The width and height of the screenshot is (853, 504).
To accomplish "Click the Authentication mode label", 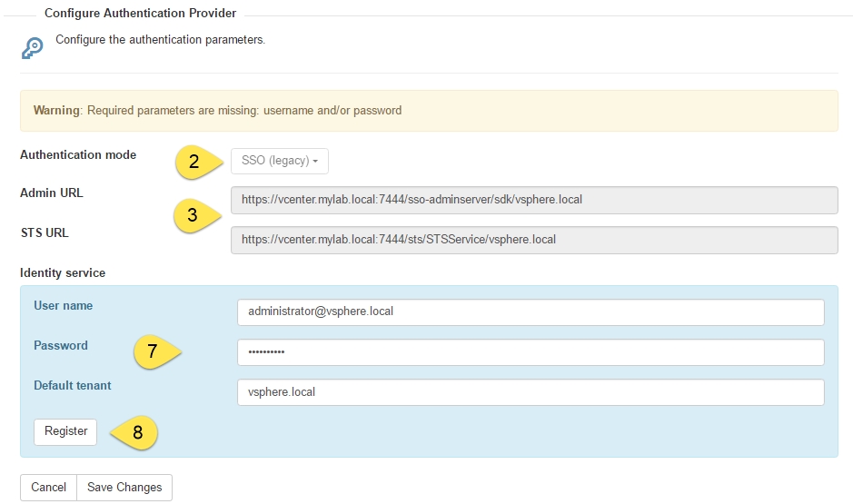I will click(x=78, y=155).
